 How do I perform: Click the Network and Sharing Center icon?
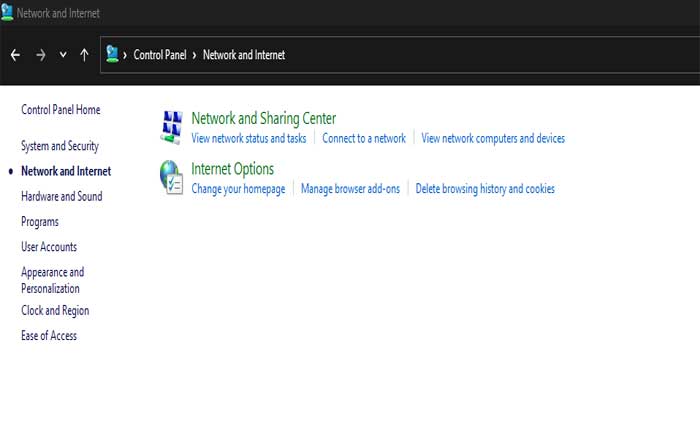172,126
